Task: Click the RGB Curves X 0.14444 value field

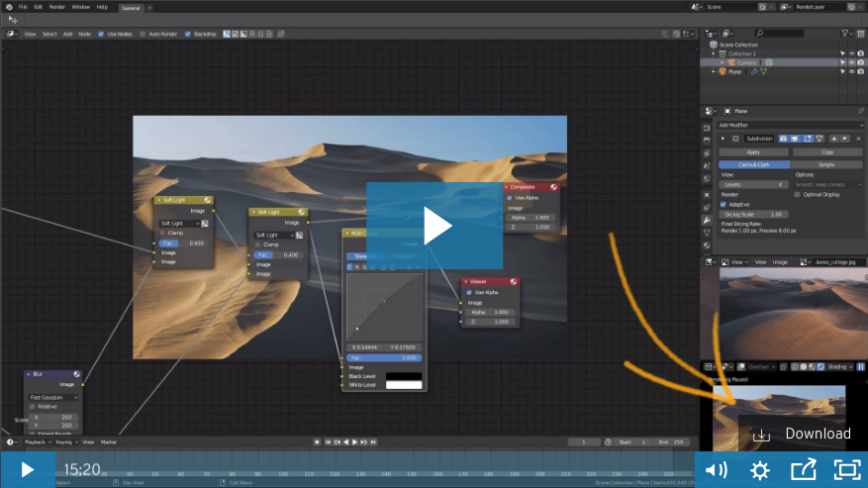Action: pyautogui.click(x=365, y=347)
